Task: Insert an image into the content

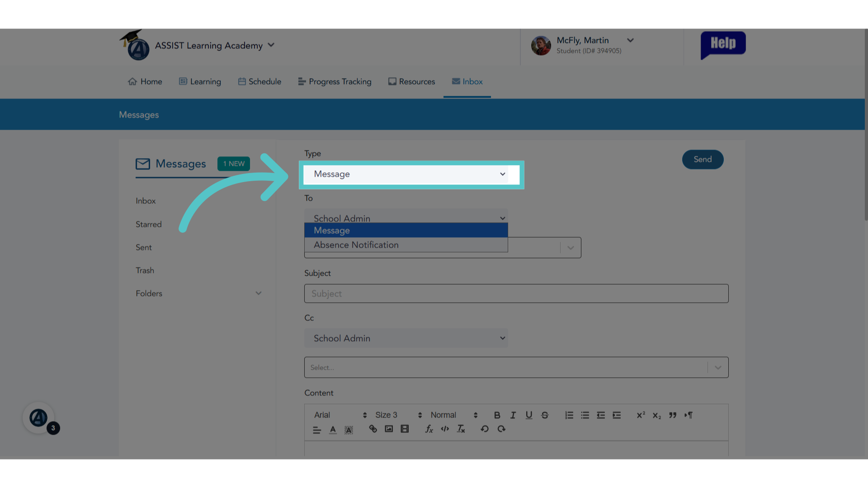Action: pyautogui.click(x=389, y=429)
